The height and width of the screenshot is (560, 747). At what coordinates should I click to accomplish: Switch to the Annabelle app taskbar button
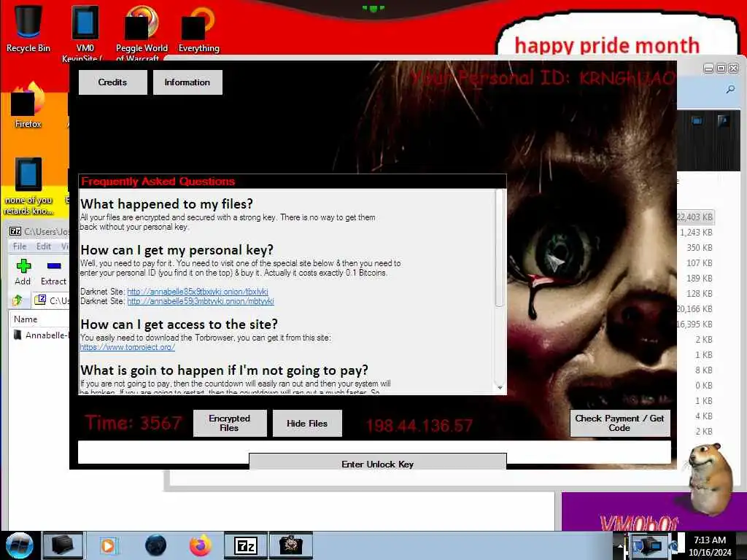point(290,545)
